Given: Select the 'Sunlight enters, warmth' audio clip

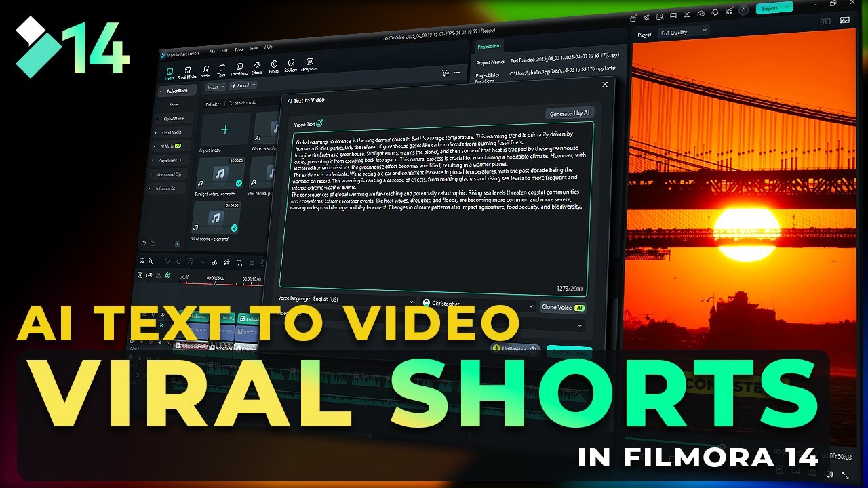Looking at the screenshot, I should (220, 174).
